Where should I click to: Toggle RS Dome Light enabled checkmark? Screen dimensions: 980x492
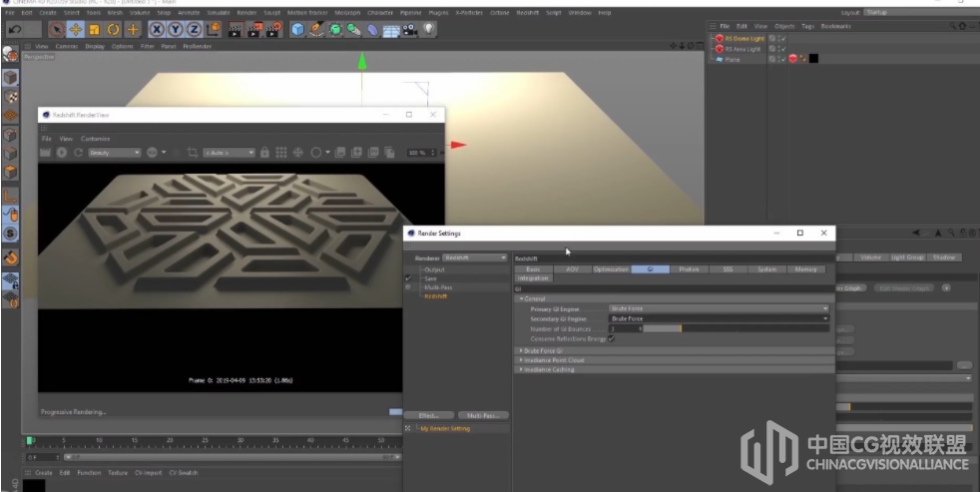pos(783,38)
